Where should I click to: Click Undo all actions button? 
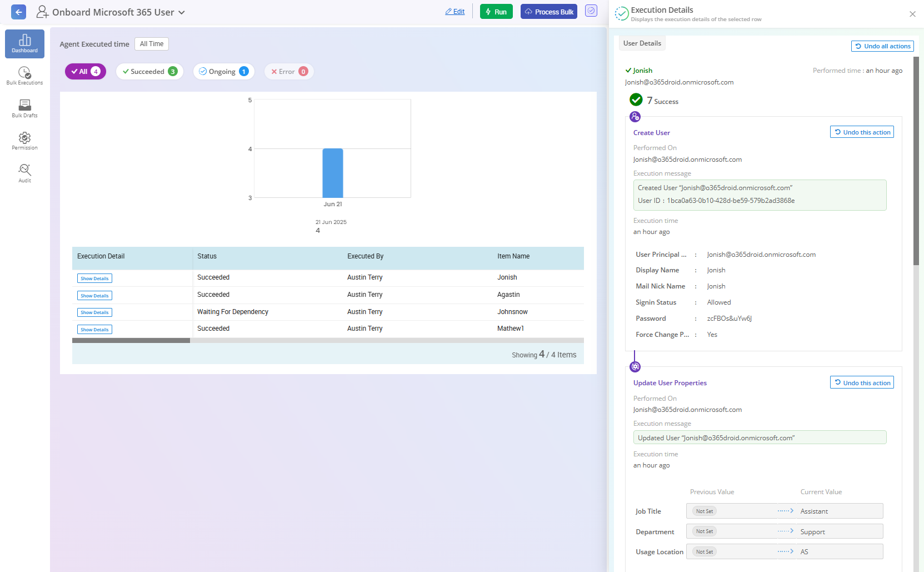point(882,46)
